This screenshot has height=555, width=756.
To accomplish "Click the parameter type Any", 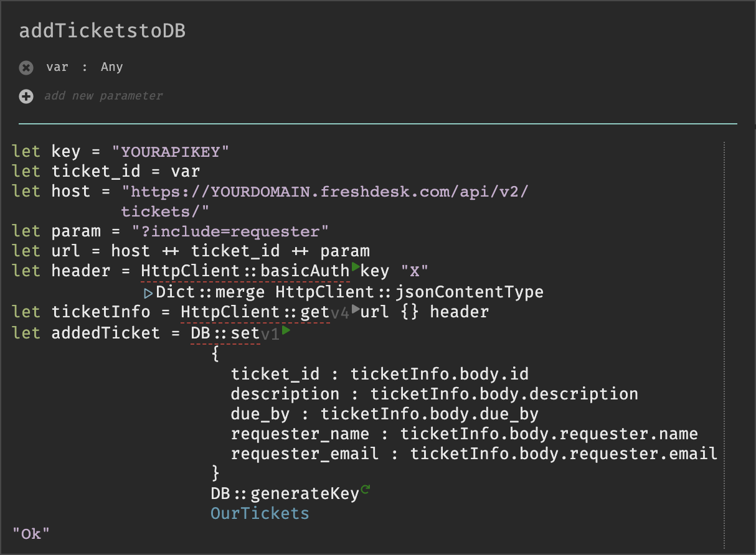I will point(111,67).
